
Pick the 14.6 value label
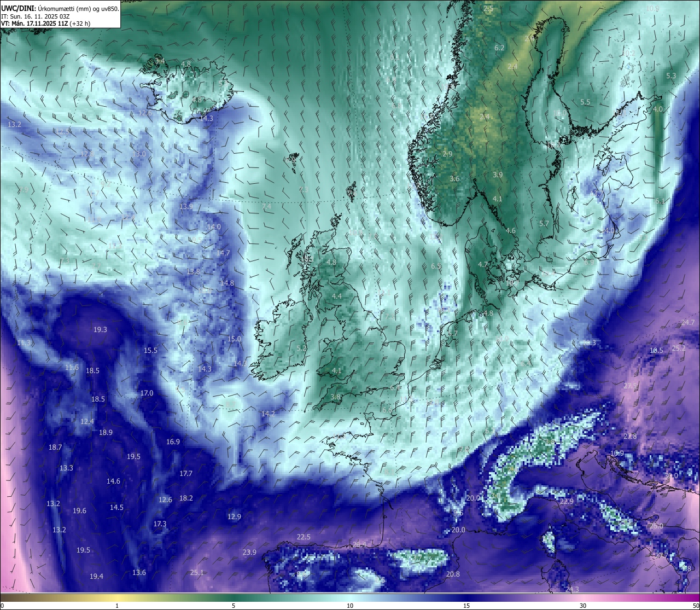coord(113,481)
